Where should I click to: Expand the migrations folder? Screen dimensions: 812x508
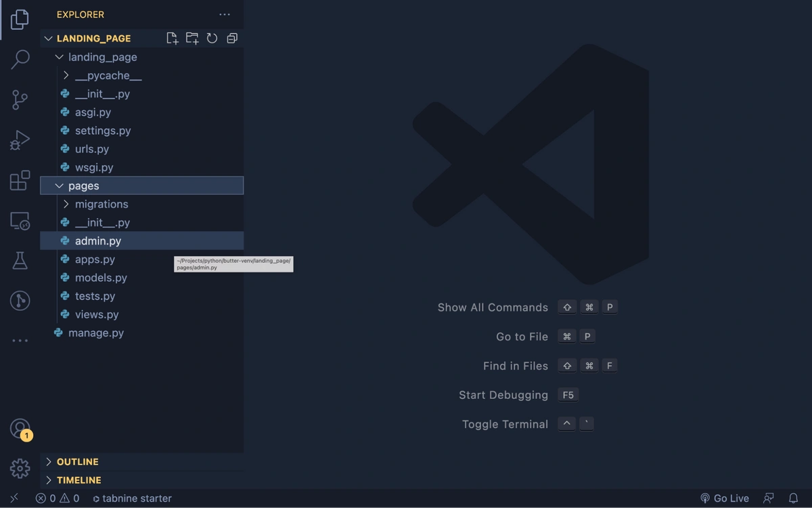coord(142,204)
